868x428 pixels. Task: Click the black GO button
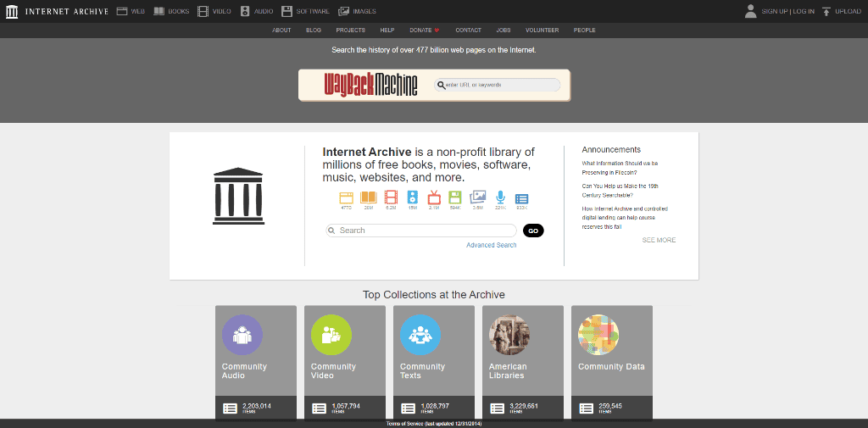pos(533,231)
